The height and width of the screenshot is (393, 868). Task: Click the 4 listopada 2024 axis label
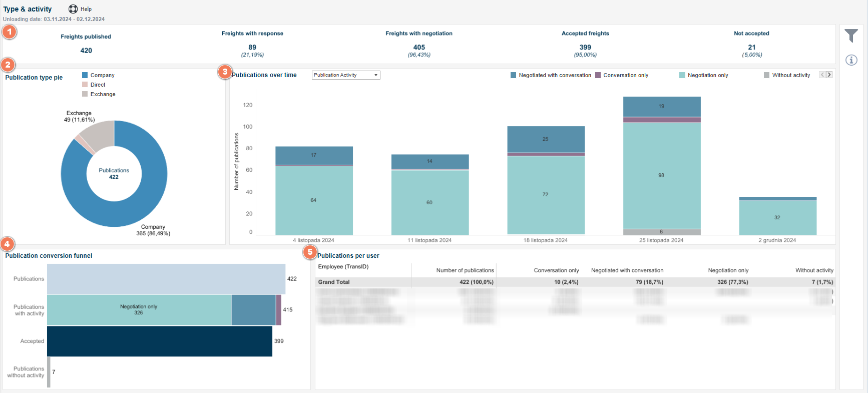313,240
